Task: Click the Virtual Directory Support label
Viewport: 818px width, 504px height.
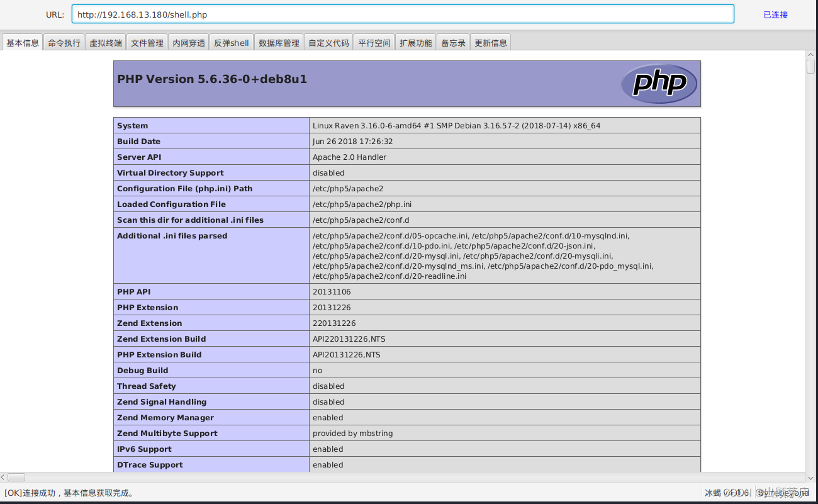Action: coord(171,173)
